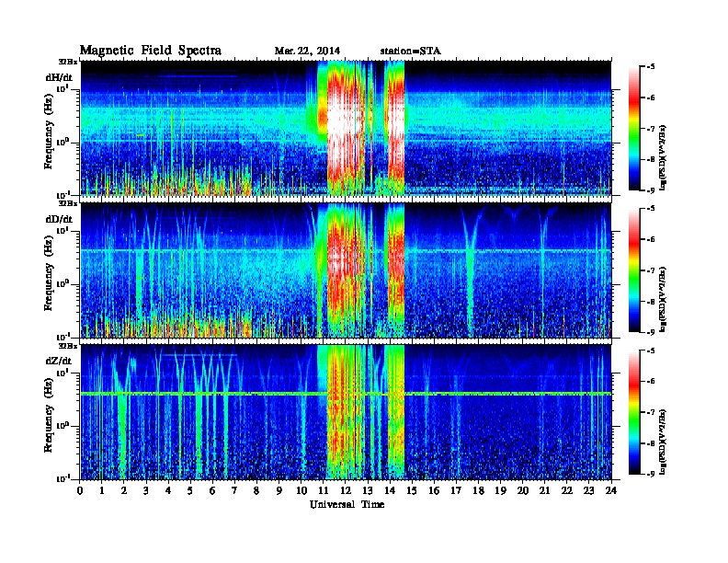Click the dD/dt panel label
The height and width of the screenshot is (563, 728).
(59, 219)
